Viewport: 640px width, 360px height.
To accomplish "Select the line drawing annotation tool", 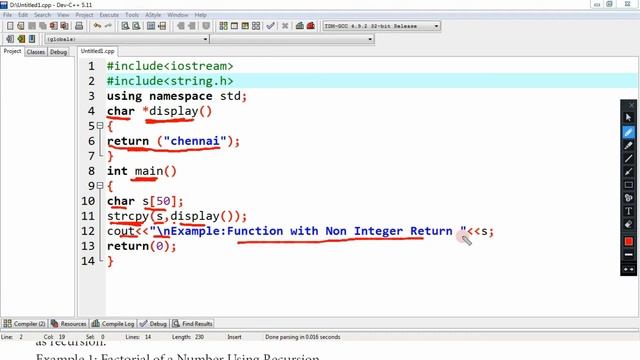I will tap(629, 158).
